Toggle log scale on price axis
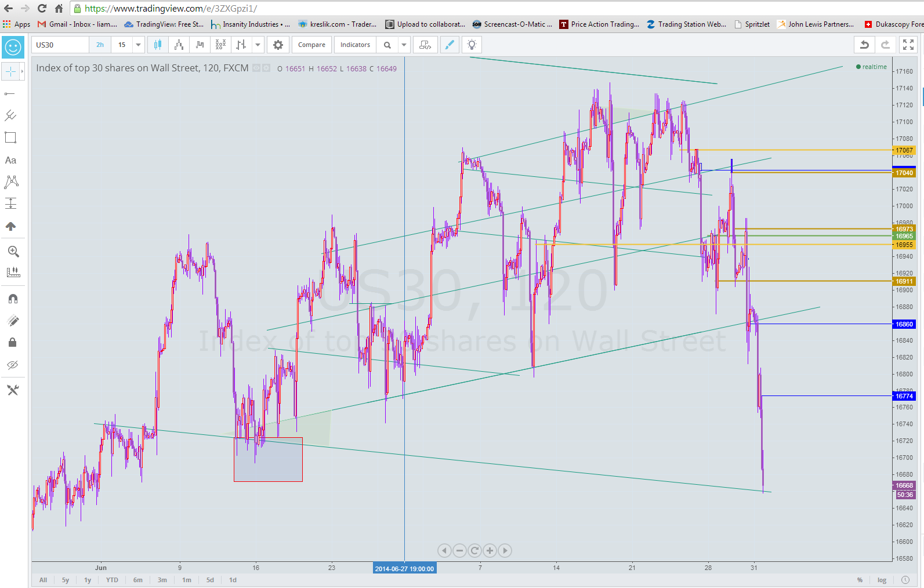The image size is (924, 588). tap(882, 580)
